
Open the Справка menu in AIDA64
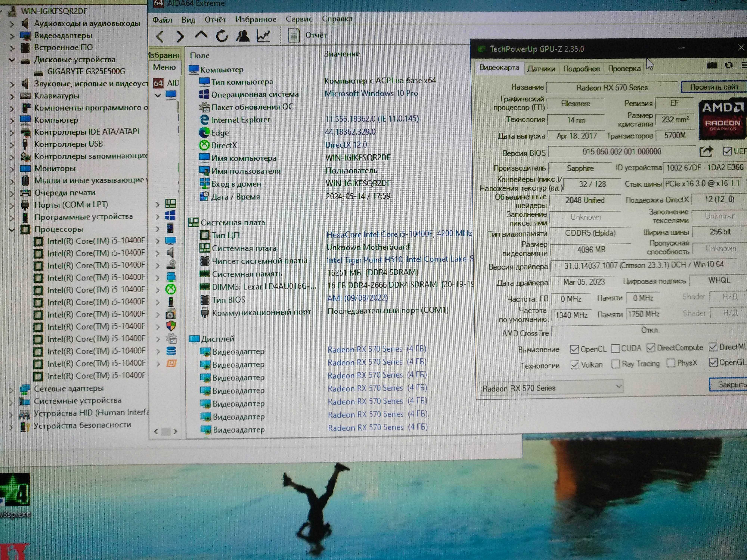[337, 18]
